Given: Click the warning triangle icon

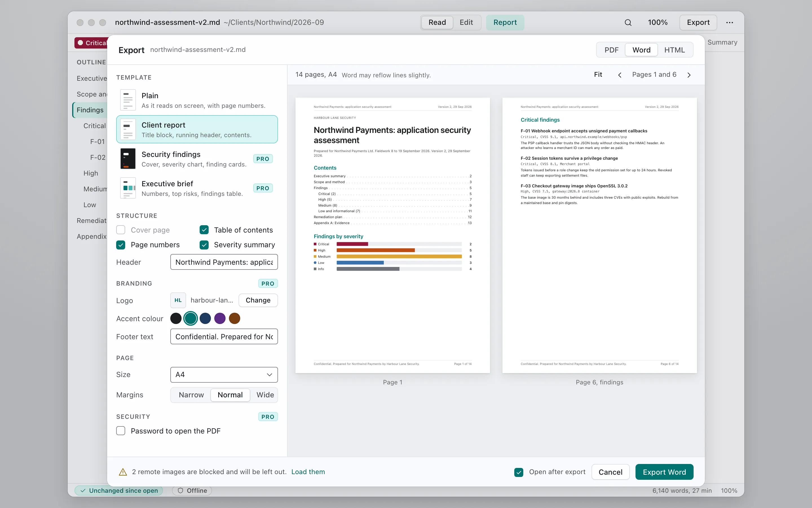Looking at the screenshot, I should tap(123, 472).
